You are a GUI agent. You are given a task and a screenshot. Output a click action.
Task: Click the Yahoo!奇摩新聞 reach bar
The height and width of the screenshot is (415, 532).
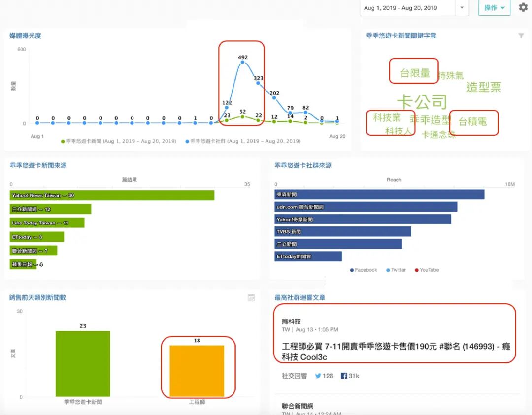(363, 219)
